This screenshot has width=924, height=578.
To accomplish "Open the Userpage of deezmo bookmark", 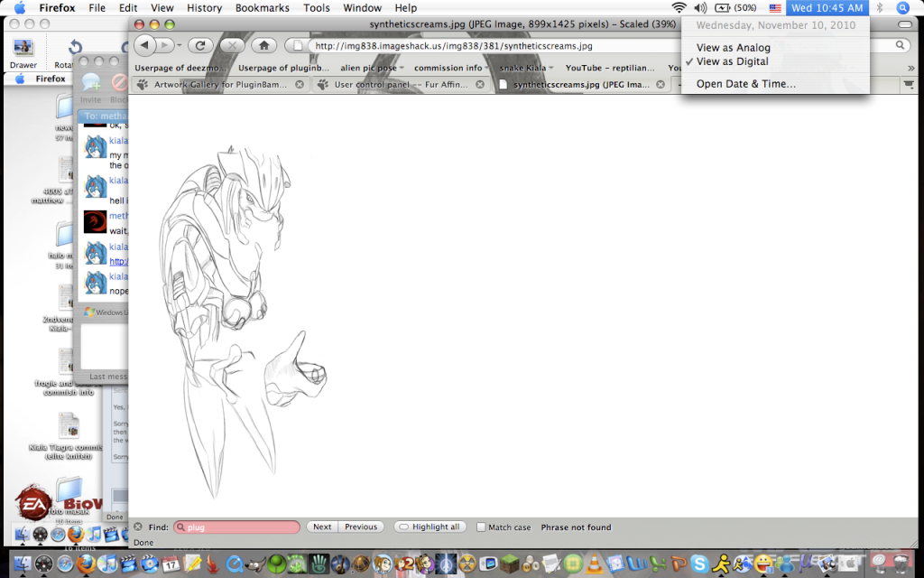I will pyautogui.click(x=180, y=68).
